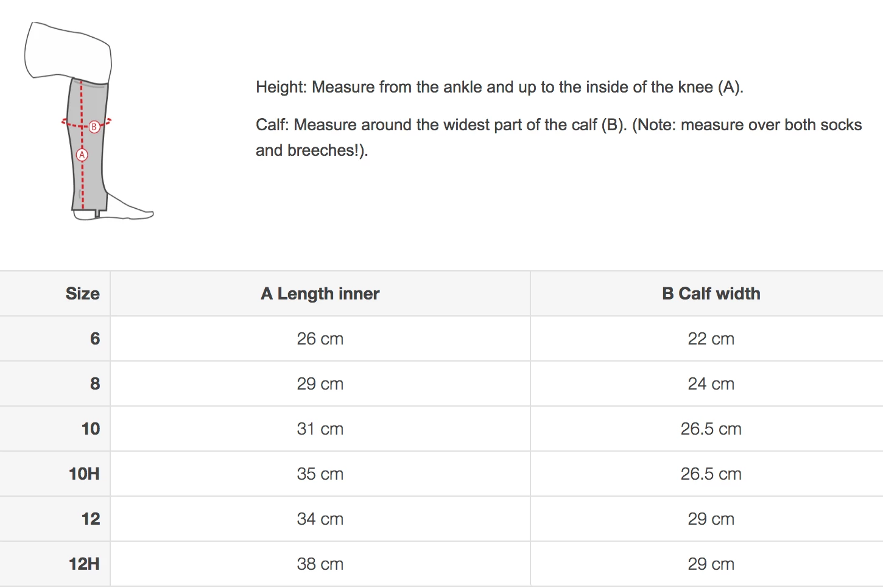Click the red circled B marker on the calf
The height and width of the screenshot is (588, 883).
pos(94,127)
